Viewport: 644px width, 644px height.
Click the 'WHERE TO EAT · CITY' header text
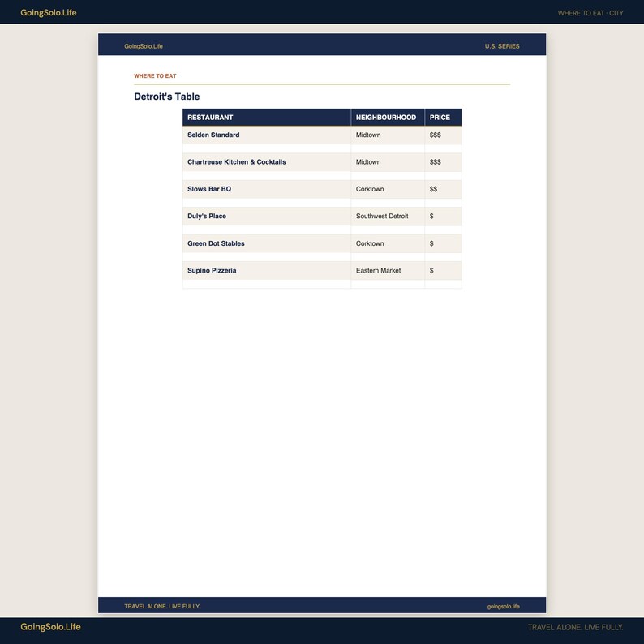pos(590,13)
